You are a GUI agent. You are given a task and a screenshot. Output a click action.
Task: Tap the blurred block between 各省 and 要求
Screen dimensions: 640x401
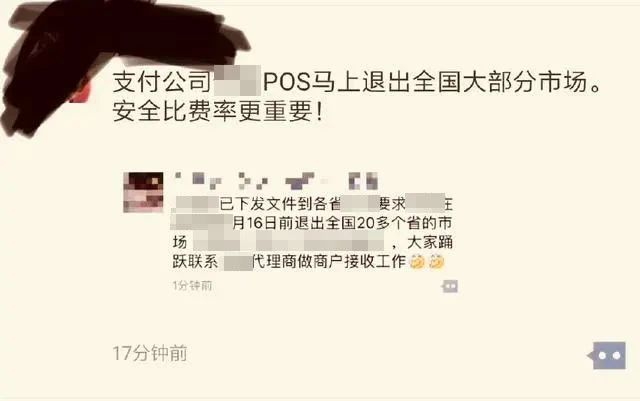[x=360, y=203]
